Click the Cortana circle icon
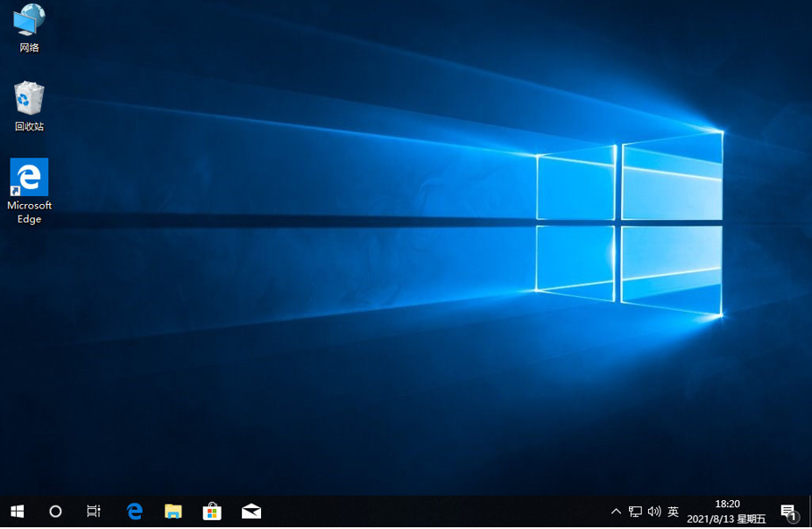 pyautogui.click(x=55, y=511)
